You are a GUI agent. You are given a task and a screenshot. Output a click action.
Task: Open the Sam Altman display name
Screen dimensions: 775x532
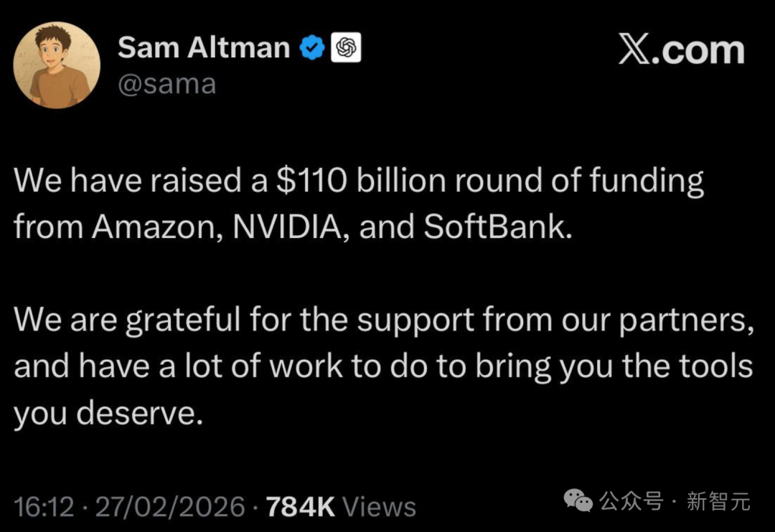[x=204, y=48]
